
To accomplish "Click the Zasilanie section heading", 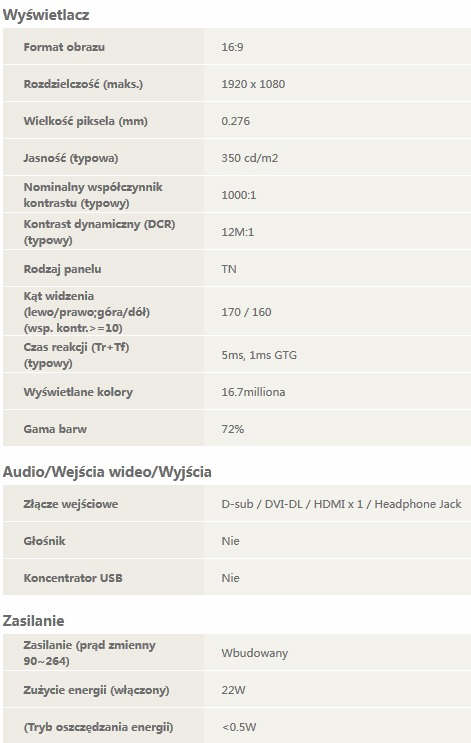I will (33, 621).
